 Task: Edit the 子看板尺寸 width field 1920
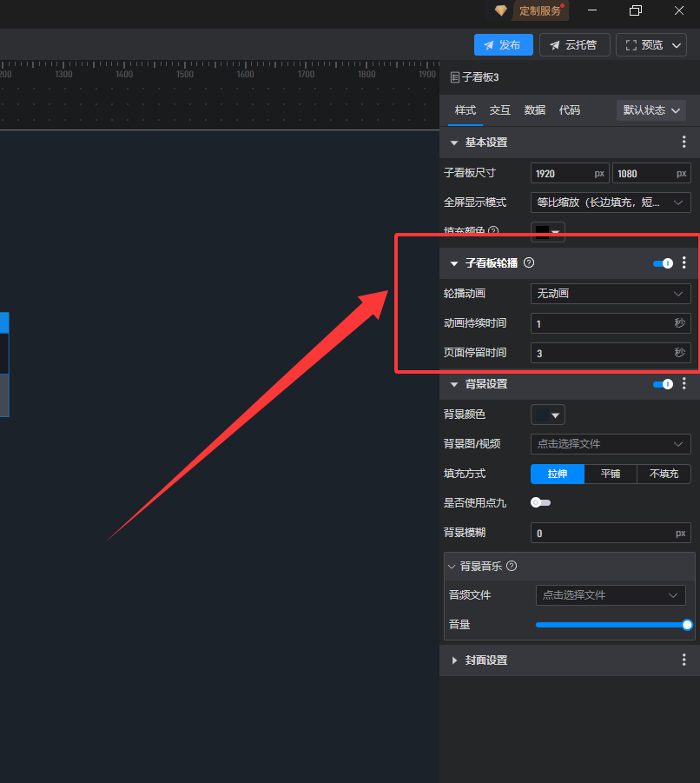(x=570, y=173)
